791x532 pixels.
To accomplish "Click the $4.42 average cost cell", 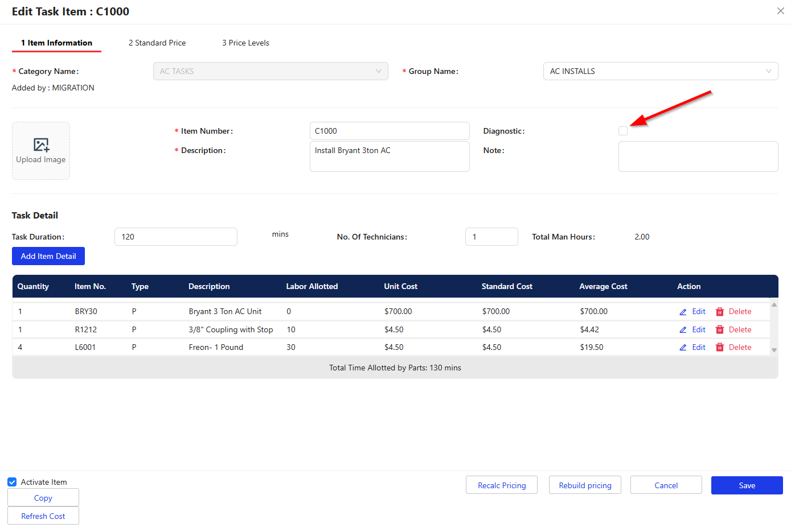I will pyautogui.click(x=589, y=330).
